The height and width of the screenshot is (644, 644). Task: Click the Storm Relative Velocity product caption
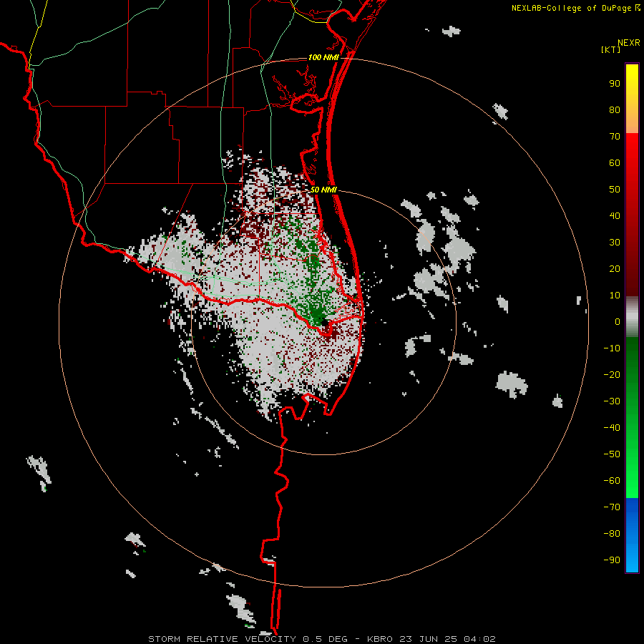321,639
